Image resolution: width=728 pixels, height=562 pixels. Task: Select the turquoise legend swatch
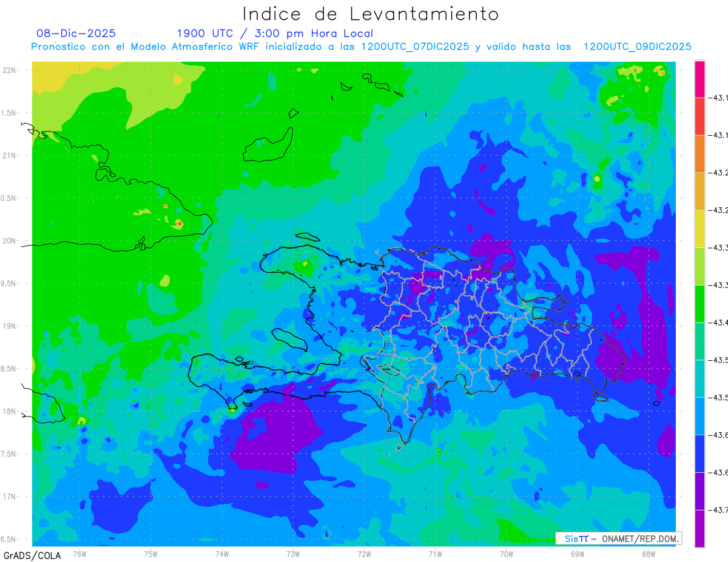click(x=699, y=379)
